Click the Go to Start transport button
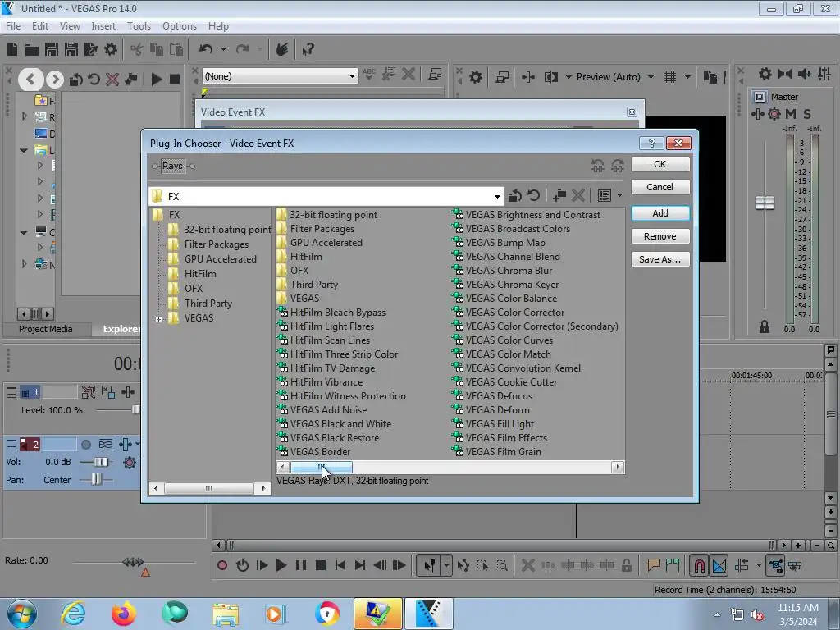Viewport: 840px width, 630px height. (x=340, y=565)
